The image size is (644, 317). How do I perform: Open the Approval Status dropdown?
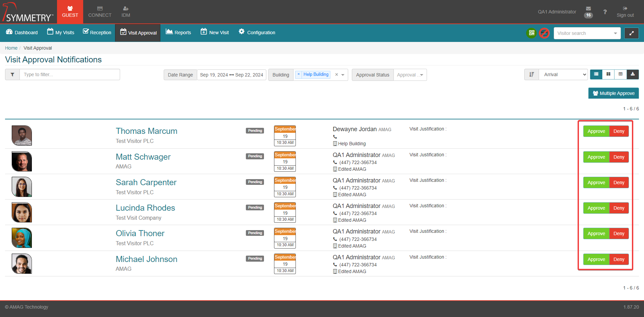point(410,75)
